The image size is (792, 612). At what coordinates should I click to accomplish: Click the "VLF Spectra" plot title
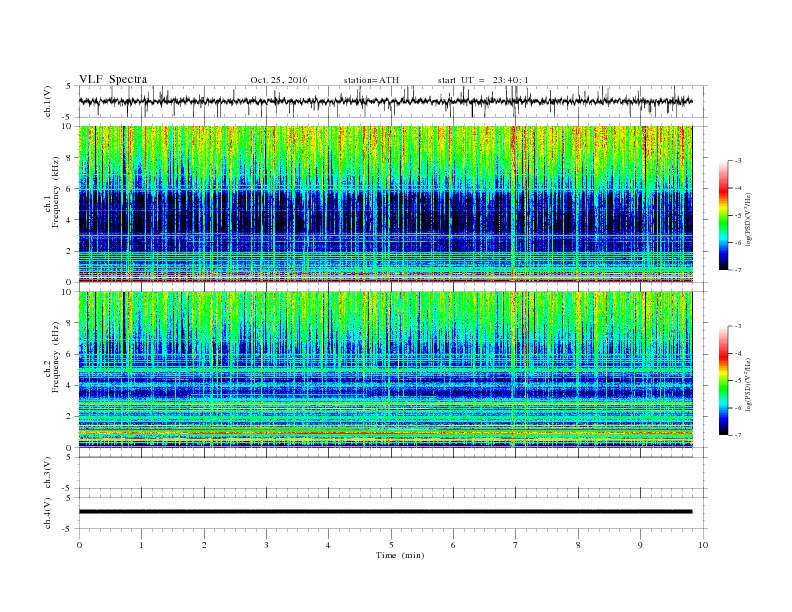pos(113,79)
